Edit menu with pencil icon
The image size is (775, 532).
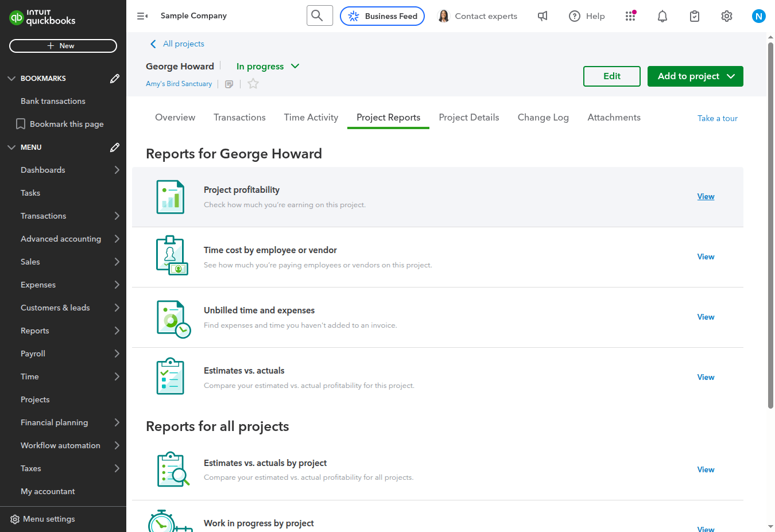115,147
